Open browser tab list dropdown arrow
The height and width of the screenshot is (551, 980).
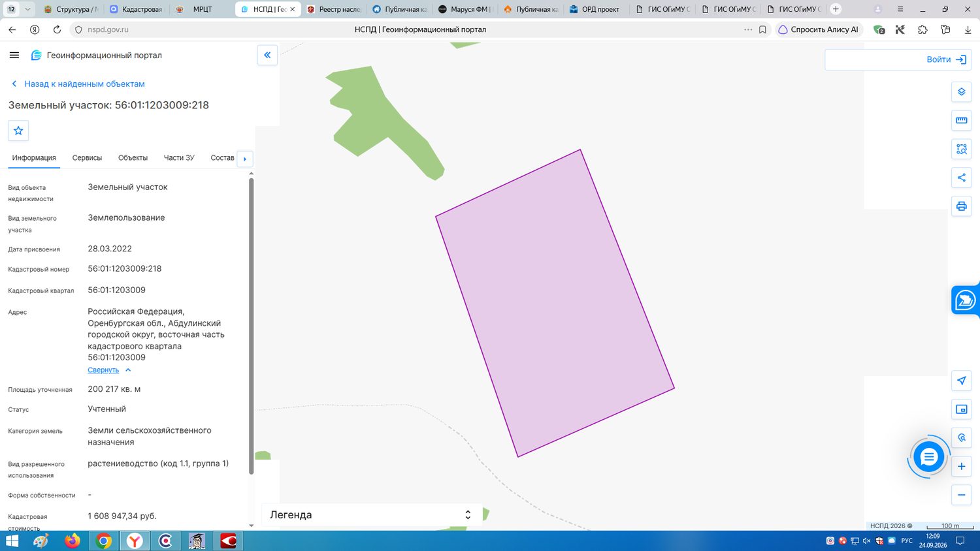coord(27,9)
